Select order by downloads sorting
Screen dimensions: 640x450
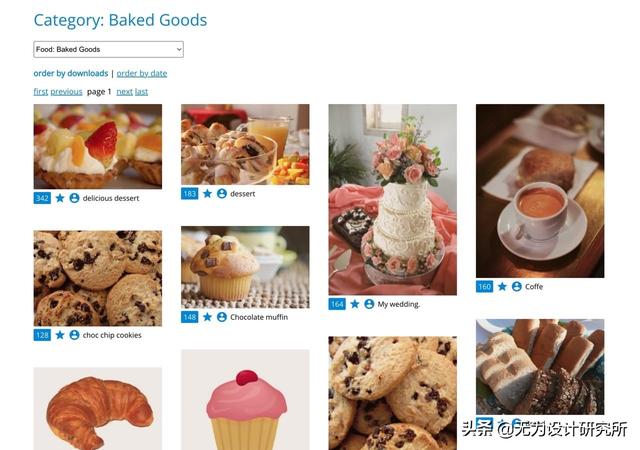click(71, 74)
